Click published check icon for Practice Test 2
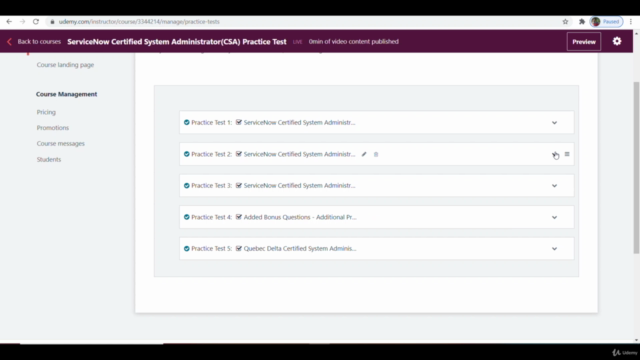 pyautogui.click(x=187, y=154)
